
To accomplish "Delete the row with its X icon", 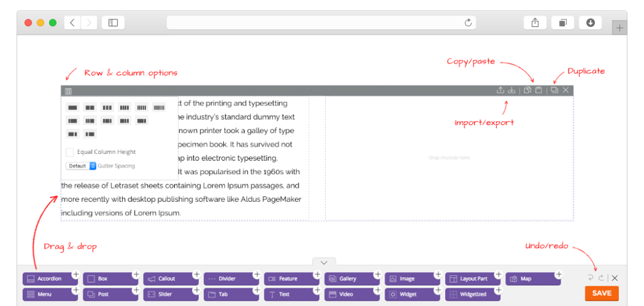I will (565, 90).
